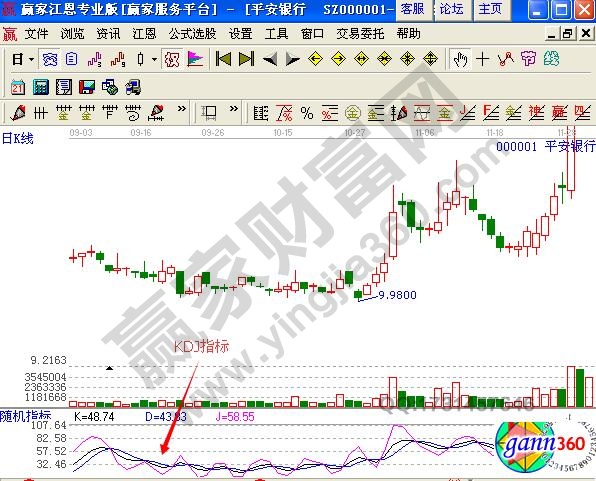Screen dimensions: 596x481
Task: Open the 公式选股 menu
Action: [193, 34]
